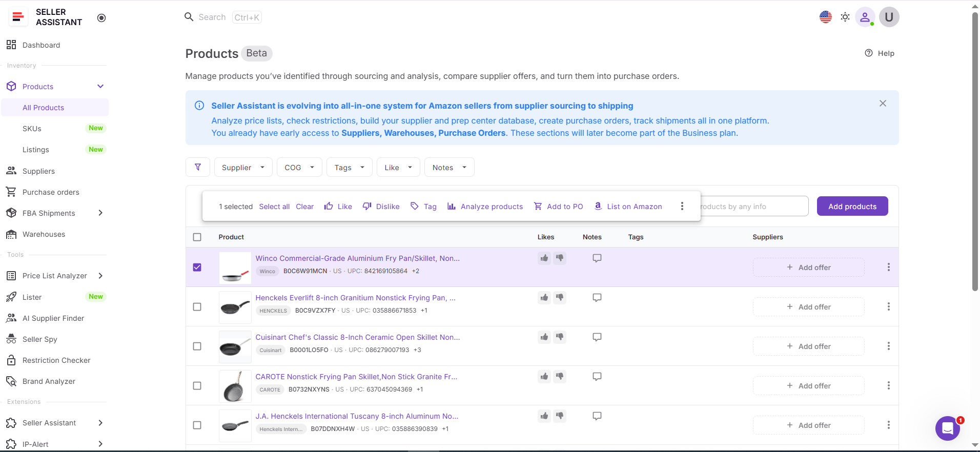Click List on Amazon in toolbar

(628, 207)
